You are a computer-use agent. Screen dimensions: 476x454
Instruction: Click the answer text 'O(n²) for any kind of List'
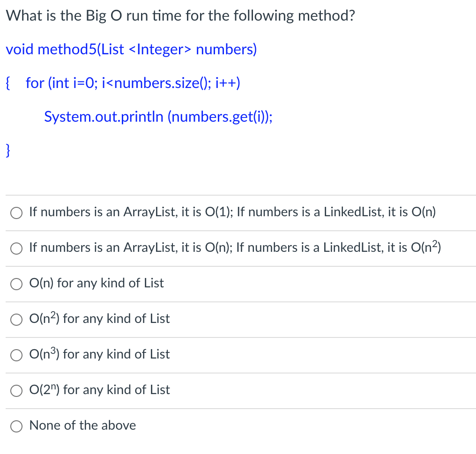(x=100, y=318)
